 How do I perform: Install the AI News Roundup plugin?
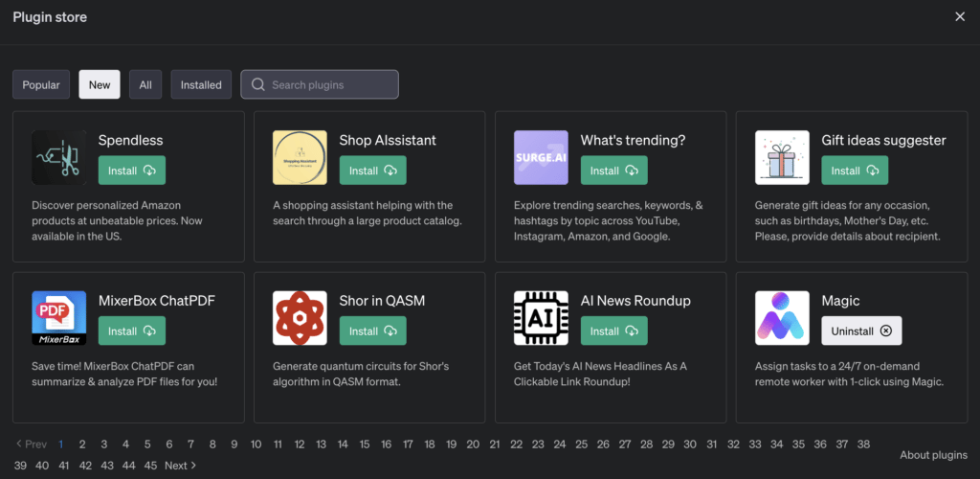(613, 331)
